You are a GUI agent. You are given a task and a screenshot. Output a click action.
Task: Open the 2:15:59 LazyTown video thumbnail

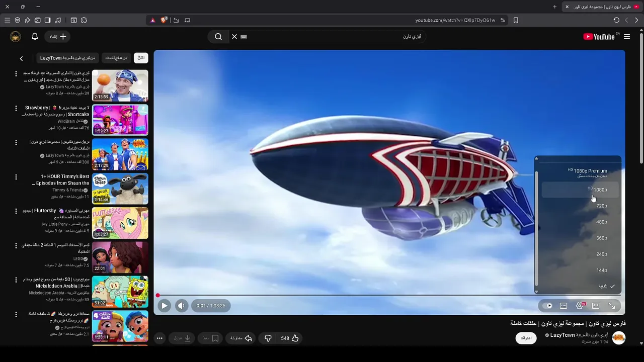tap(120, 85)
